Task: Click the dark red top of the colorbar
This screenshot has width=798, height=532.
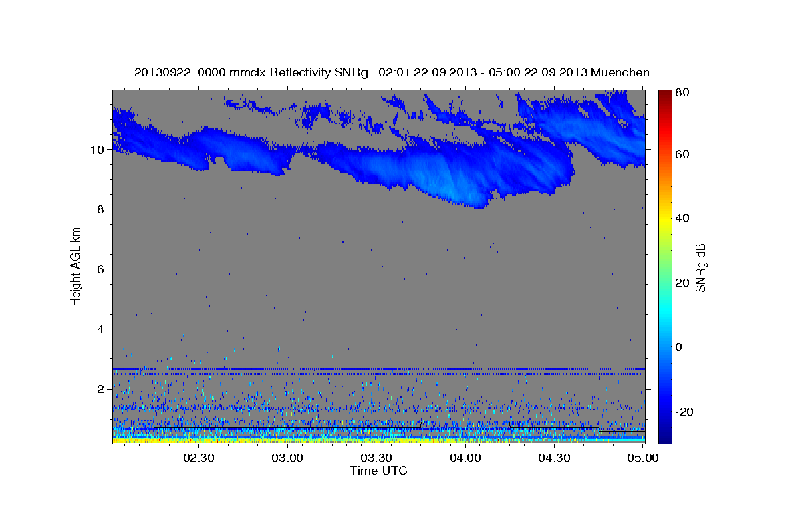Action: [x=665, y=95]
